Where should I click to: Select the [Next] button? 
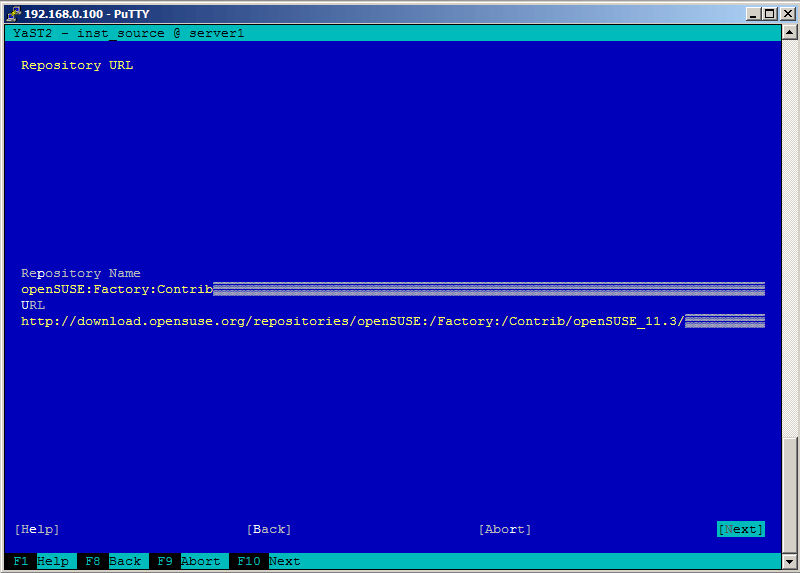[740, 529]
